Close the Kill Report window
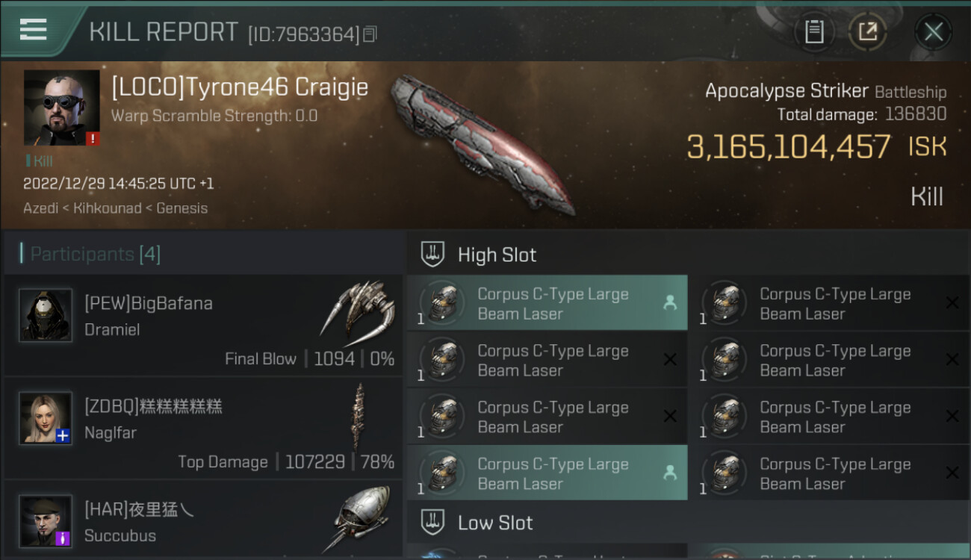Image resolution: width=971 pixels, height=560 pixels. (933, 32)
